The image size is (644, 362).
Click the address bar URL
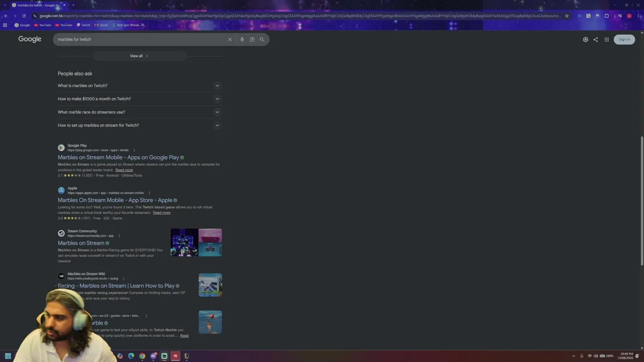(299, 16)
